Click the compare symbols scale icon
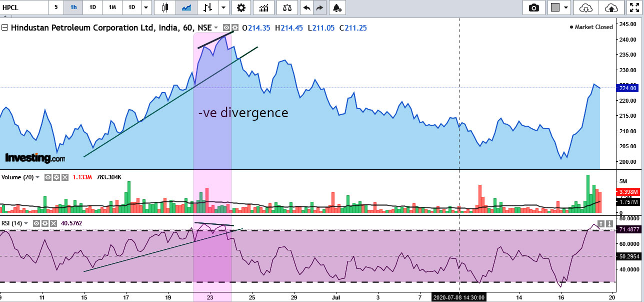 click(x=287, y=8)
